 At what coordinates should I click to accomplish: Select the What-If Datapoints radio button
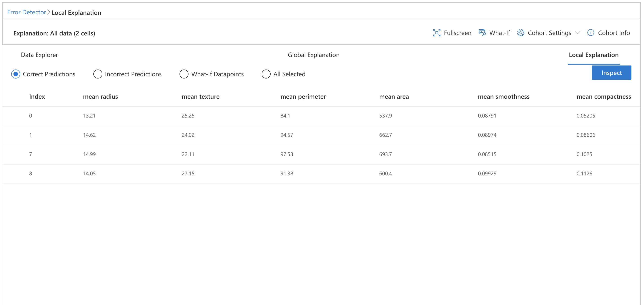pos(184,74)
